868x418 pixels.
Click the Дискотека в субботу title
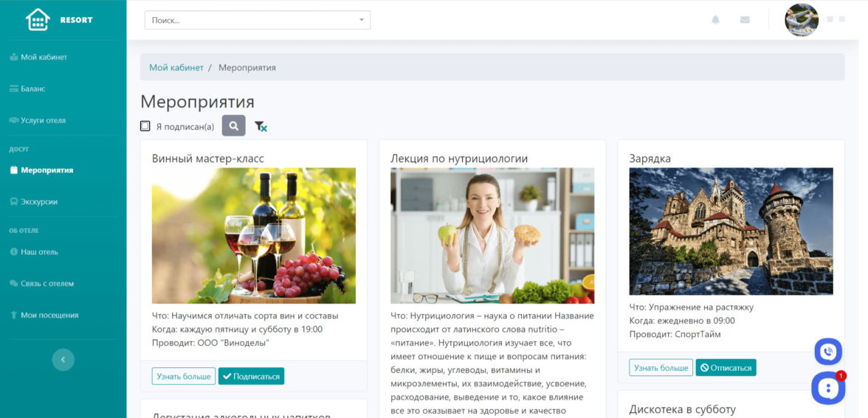point(683,410)
